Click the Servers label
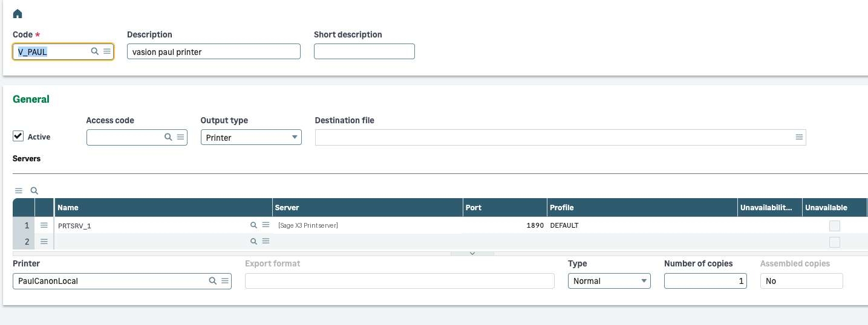 coord(27,158)
